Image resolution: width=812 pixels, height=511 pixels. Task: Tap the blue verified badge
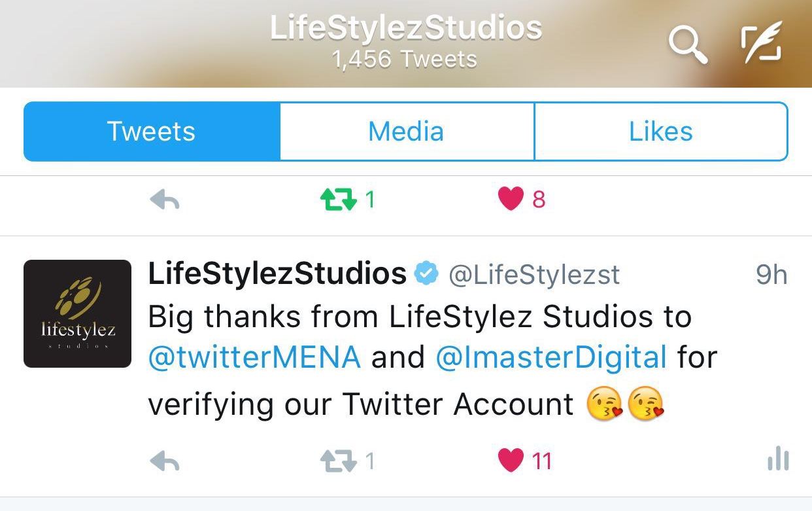coord(427,273)
